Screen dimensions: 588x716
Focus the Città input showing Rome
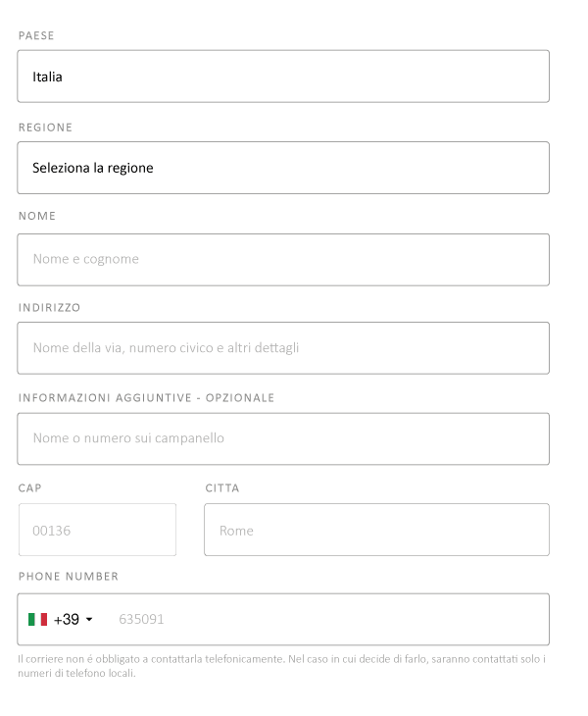[376, 531]
